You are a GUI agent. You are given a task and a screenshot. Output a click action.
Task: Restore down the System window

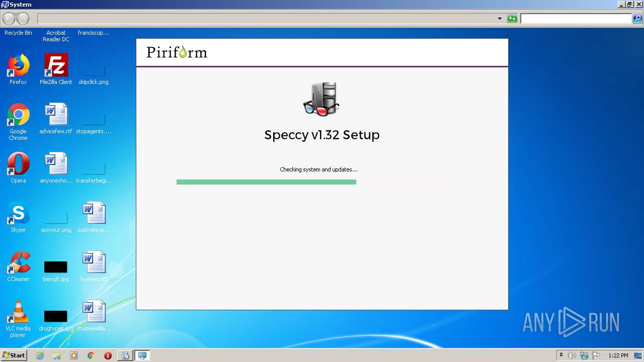pyautogui.click(x=629, y=5)
